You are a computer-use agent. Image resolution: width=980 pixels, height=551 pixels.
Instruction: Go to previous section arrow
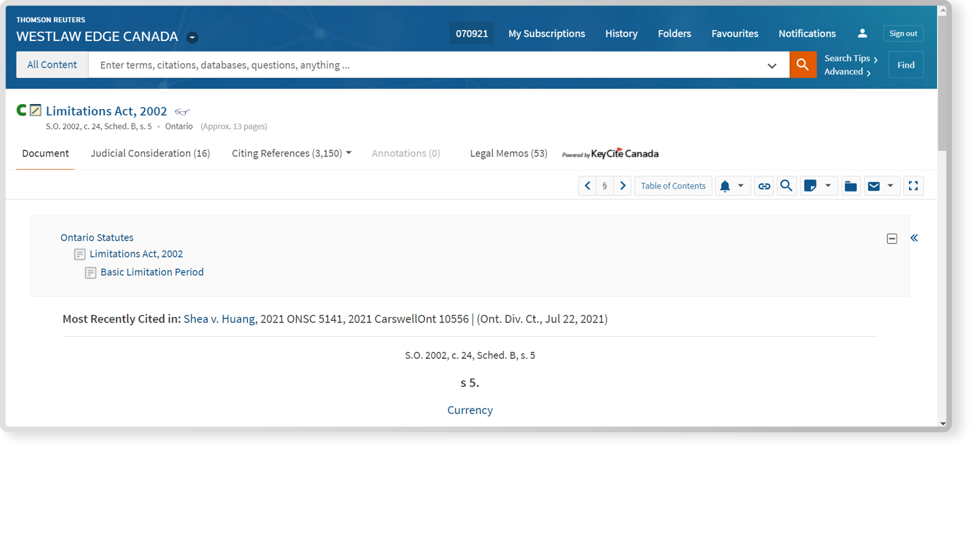pos(587,186)
